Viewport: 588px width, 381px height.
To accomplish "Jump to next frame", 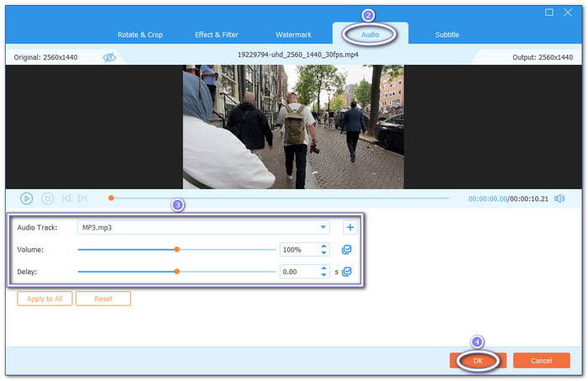I will (x=82, y=198).
